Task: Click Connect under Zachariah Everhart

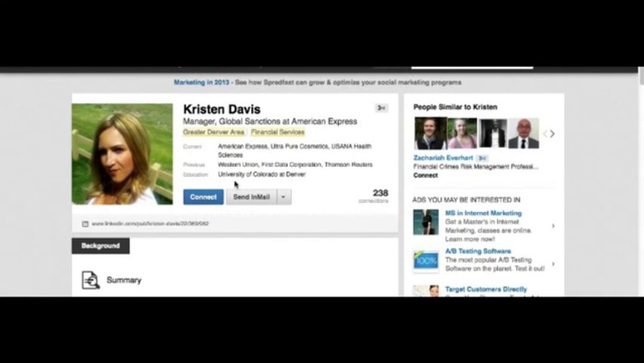Action: click(425, 175)
